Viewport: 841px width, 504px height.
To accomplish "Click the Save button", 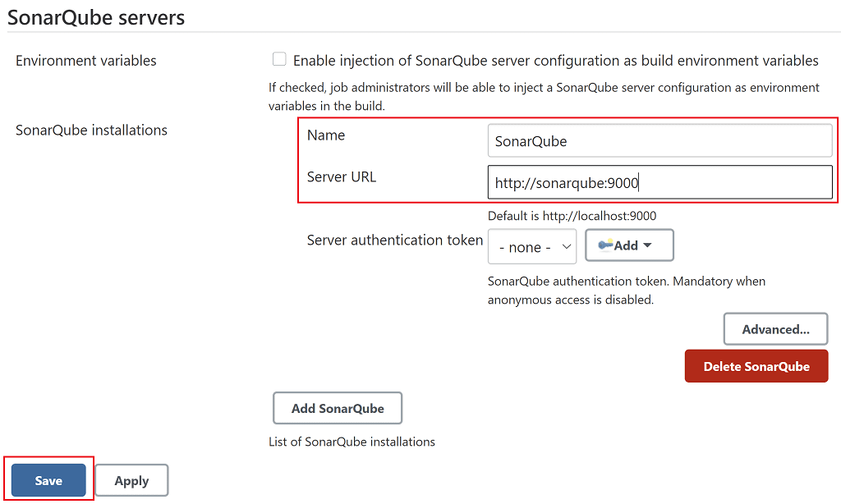I will click(48, 481).
